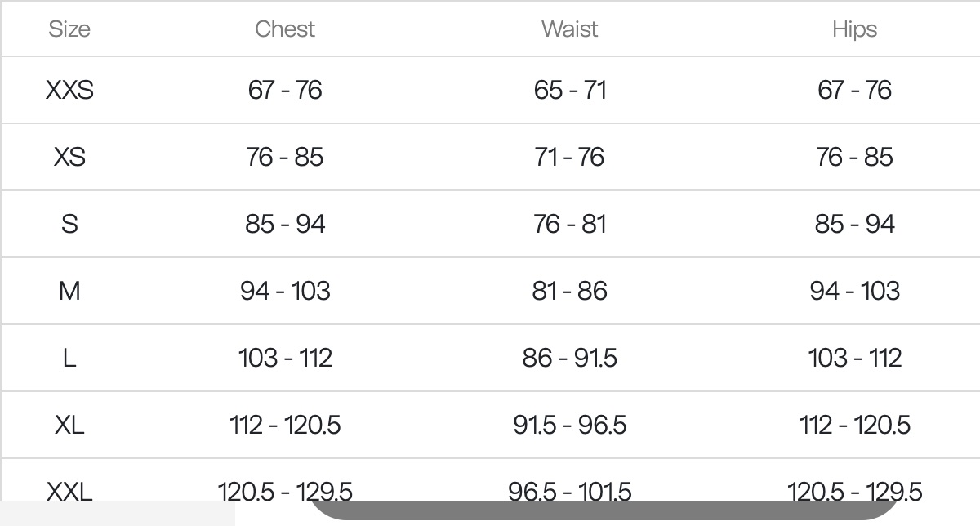Select the XS size row label
The height and width of the screenshot is (526, 980).
(69, 157)
